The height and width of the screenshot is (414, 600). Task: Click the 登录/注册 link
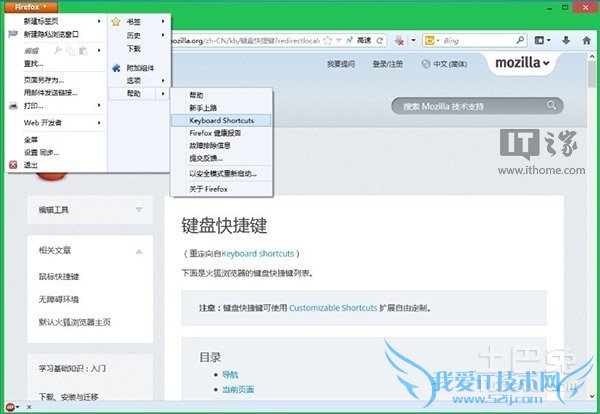pos(388,64)
